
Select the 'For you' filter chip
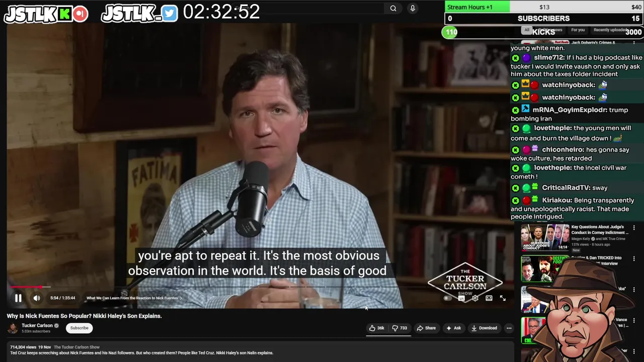[x=578, y=30]
